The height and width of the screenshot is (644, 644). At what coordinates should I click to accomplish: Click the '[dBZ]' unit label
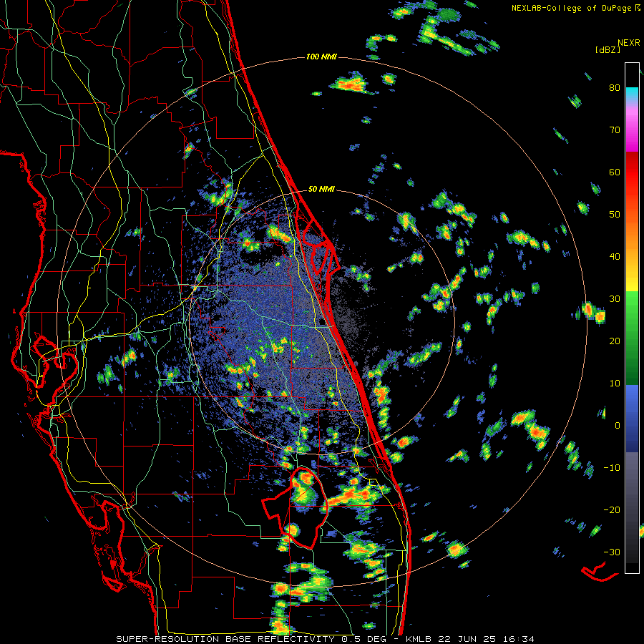(608, 50)
